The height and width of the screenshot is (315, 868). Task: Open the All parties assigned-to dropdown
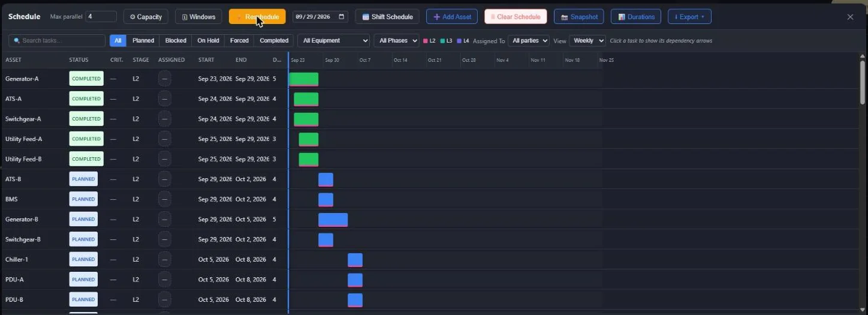point(528,41)
